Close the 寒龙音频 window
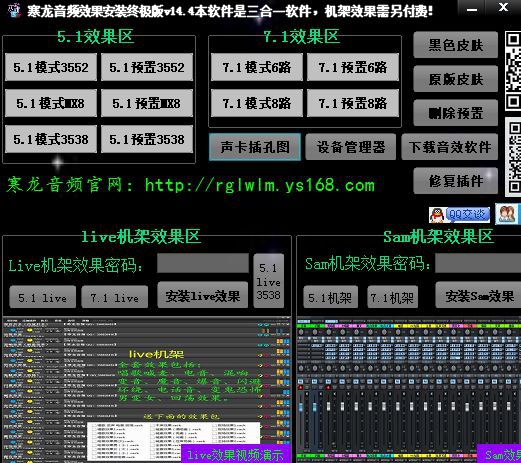 503,7
